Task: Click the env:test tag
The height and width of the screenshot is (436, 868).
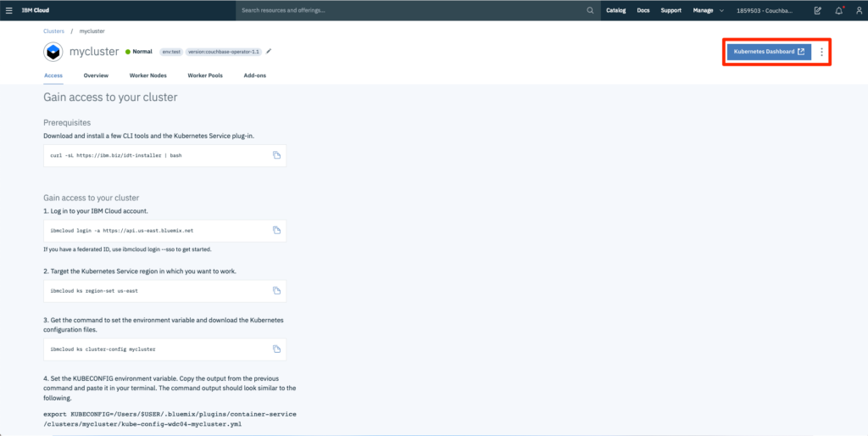Action: pyautogui.click(x=171, y=52)
